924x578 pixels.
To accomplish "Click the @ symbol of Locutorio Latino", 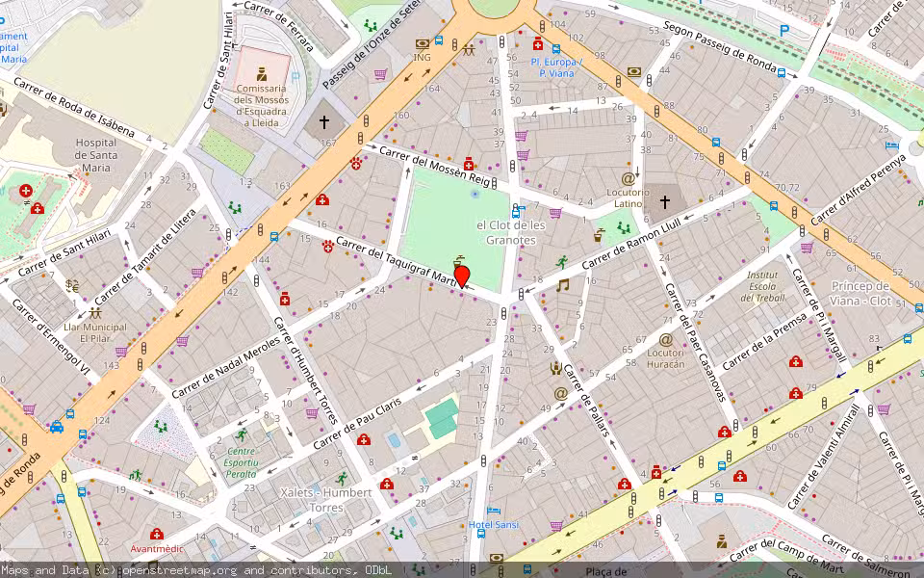I will 628,179.
